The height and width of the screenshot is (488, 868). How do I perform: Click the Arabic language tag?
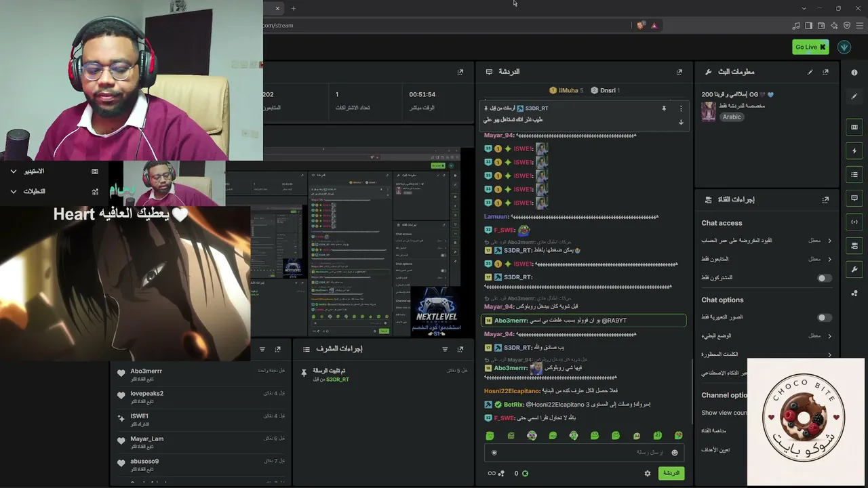pos(732,117)
